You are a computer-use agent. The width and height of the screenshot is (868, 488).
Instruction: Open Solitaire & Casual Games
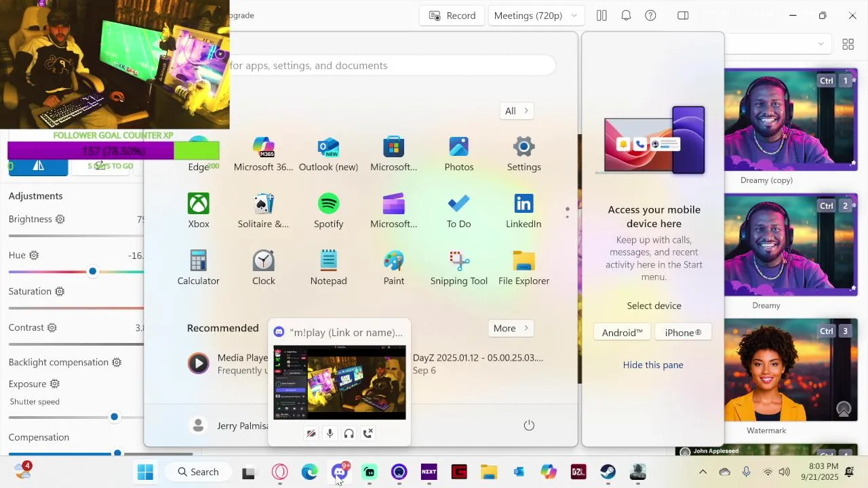(263, 211)
